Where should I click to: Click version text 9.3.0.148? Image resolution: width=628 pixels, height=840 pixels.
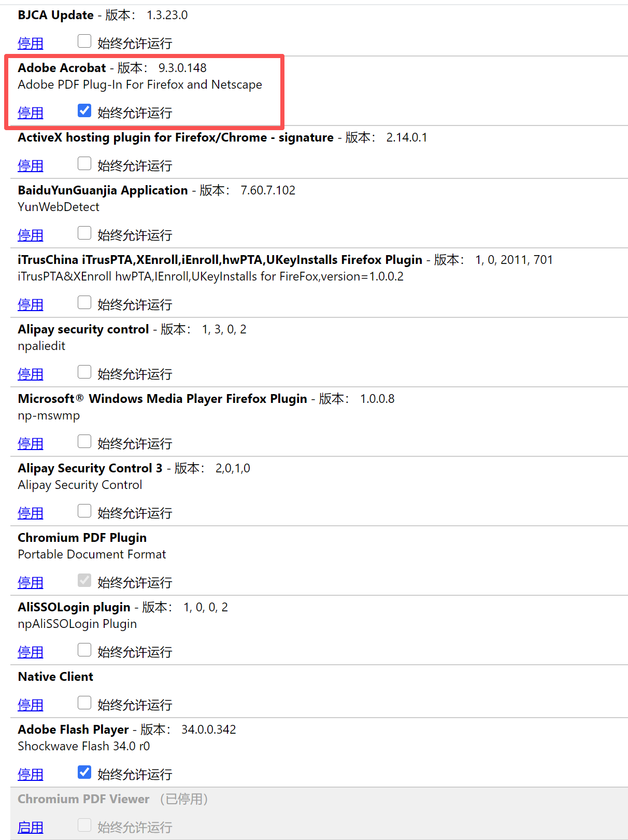click(182, 68)
